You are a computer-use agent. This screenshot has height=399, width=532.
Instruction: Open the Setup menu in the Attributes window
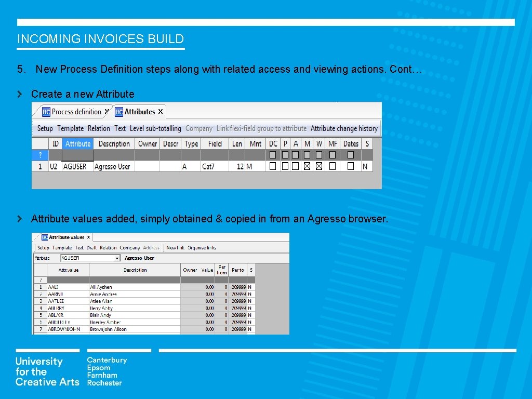(x=44, y=128)
